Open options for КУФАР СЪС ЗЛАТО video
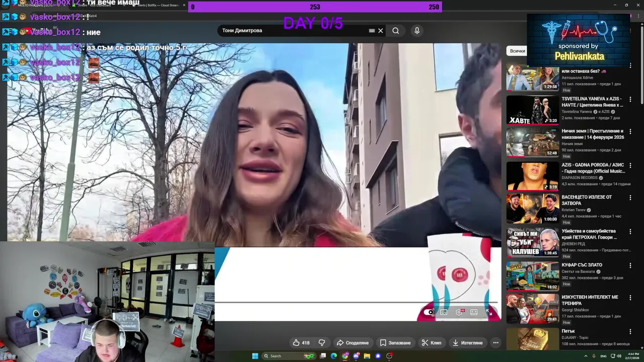 [630, 265]
